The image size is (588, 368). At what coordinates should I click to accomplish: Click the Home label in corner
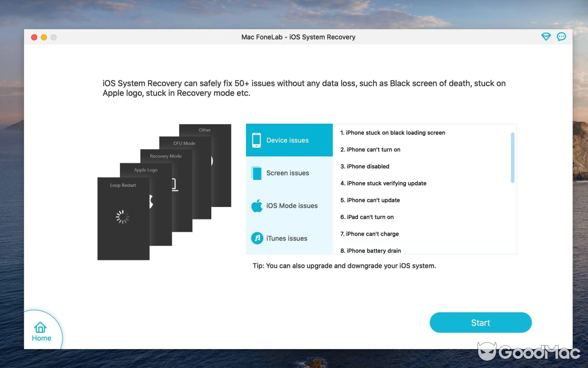41,339
